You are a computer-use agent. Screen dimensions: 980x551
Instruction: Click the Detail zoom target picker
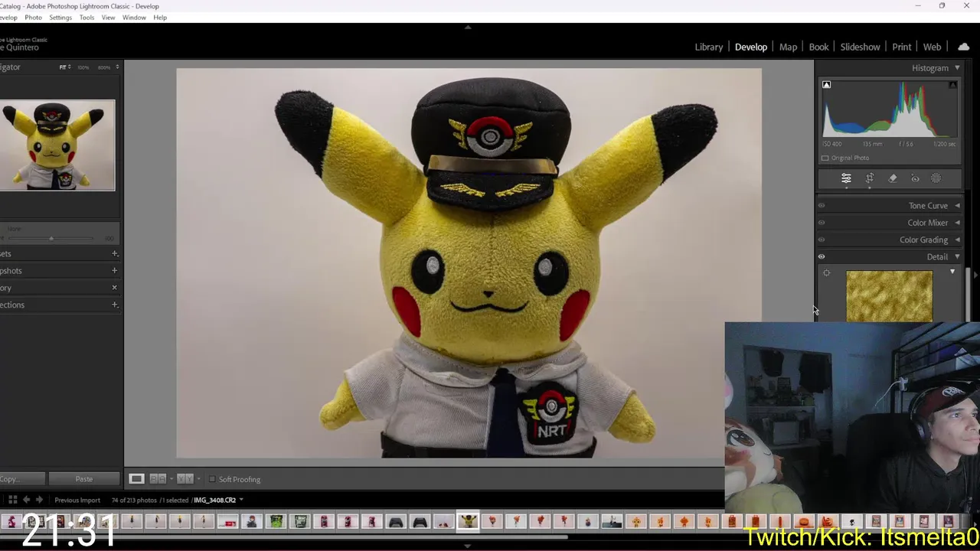click(826, 273)
